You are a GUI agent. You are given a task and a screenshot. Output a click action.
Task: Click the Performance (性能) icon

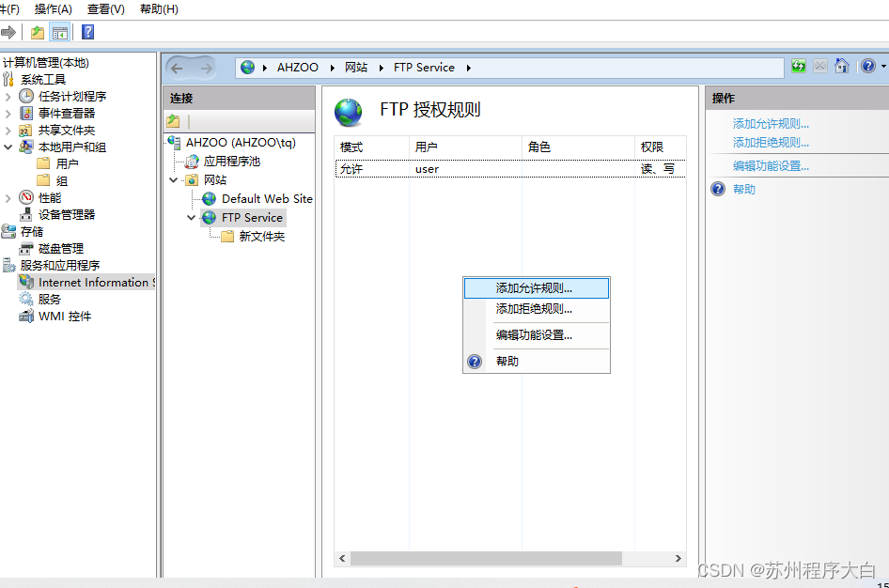[x=26, y=197]
